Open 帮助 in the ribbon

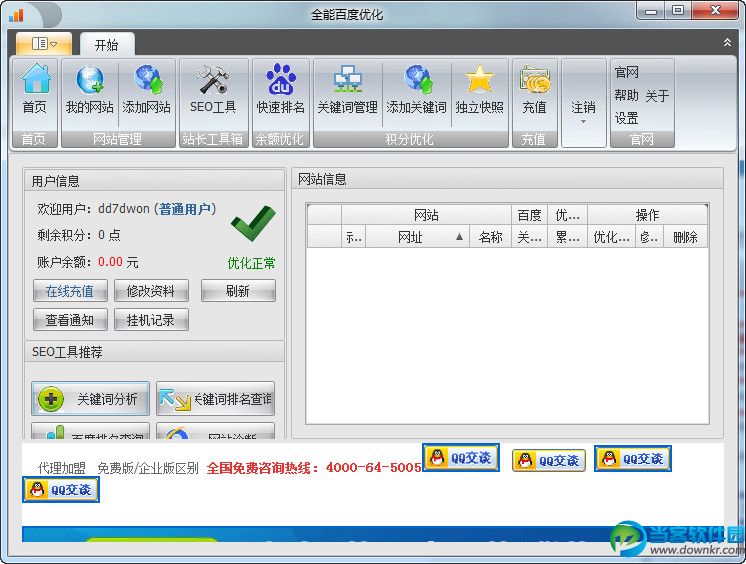pyautogui.click(x=626, y=96)
